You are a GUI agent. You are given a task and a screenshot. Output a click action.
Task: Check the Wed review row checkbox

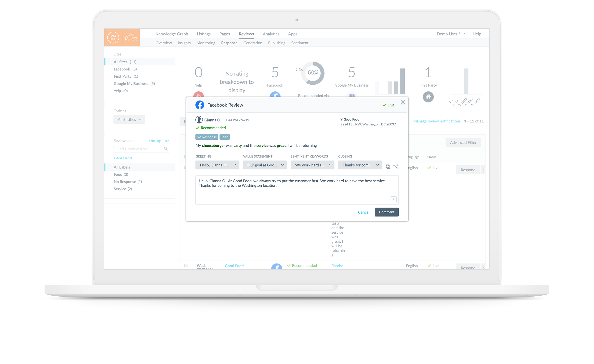186,265
